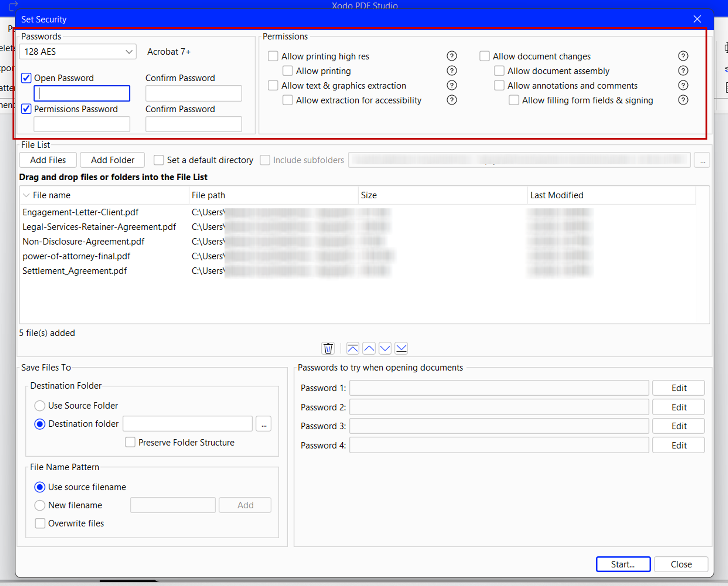728x586 pixels.
Task: Uncheck the Permissions Password checkbox
Action: point(26,109)
